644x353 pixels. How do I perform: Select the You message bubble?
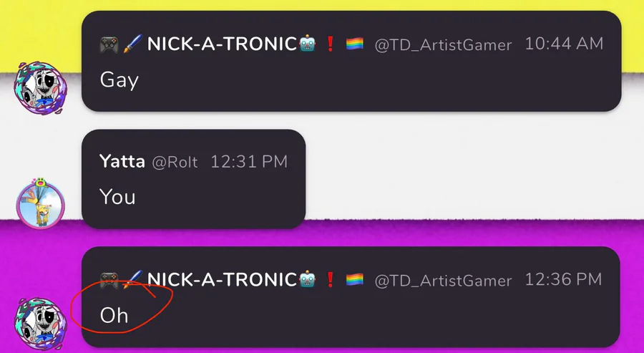[x=193, y=179]
